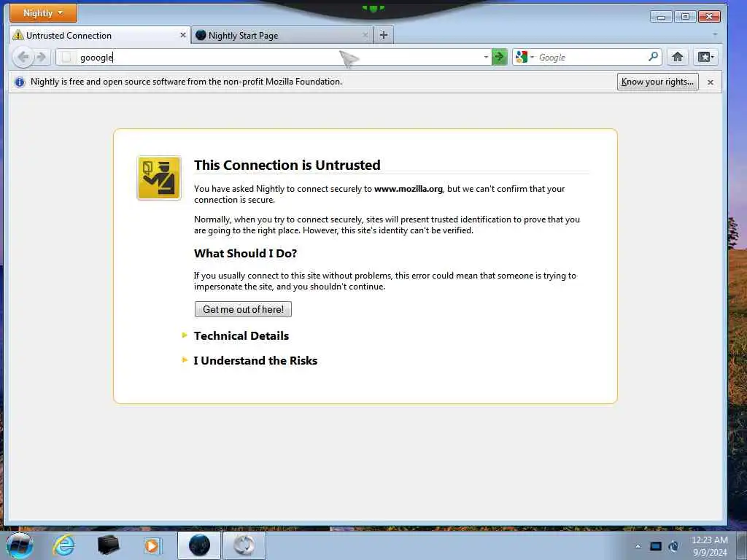Click the URL bar containing gooogle

[274, 57]
